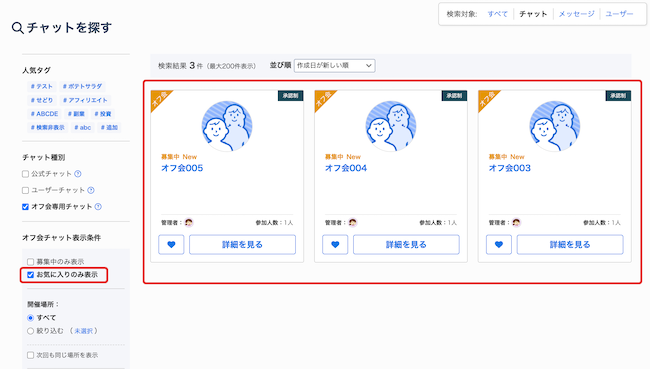Select the すべて location radio button
The height and width of the screenshot is (369, 650).
30,318
